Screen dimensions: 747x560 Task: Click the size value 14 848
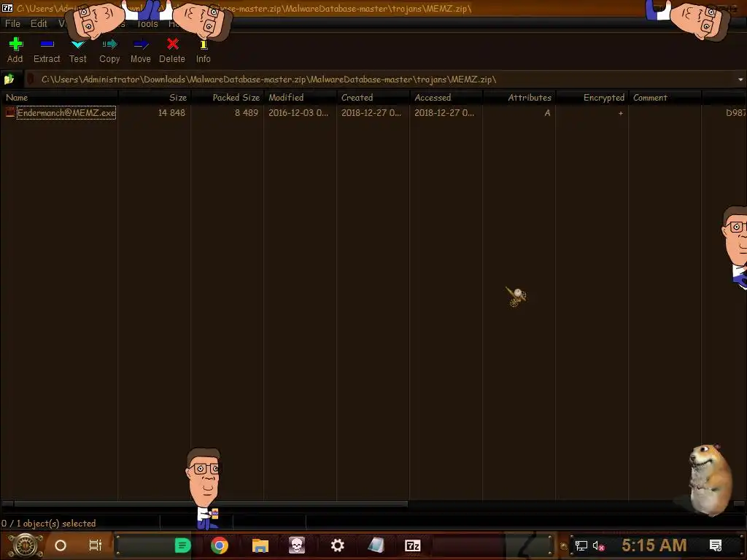171,113
